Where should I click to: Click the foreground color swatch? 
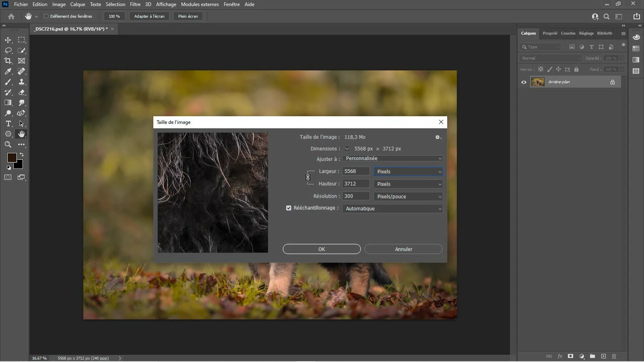click(12, 157)
